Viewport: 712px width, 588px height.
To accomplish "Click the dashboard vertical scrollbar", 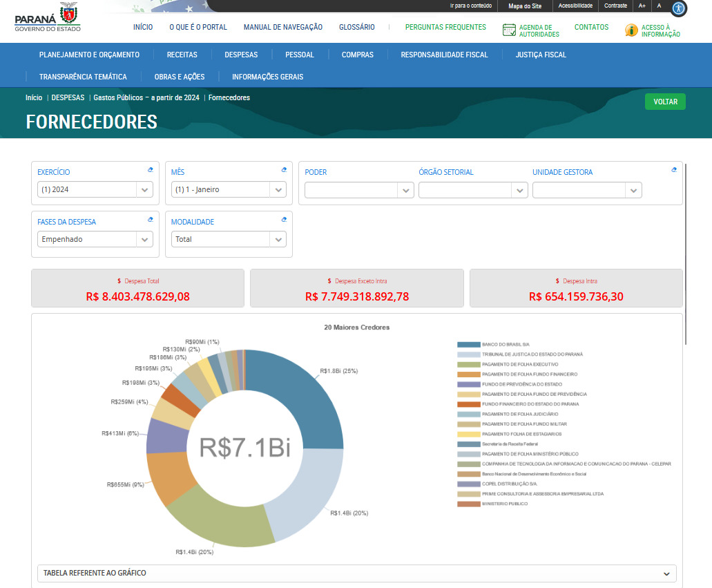I will 685,254.
